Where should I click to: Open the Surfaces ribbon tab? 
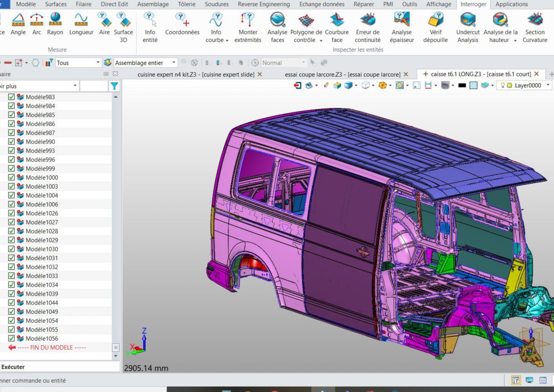click(56, 4)
